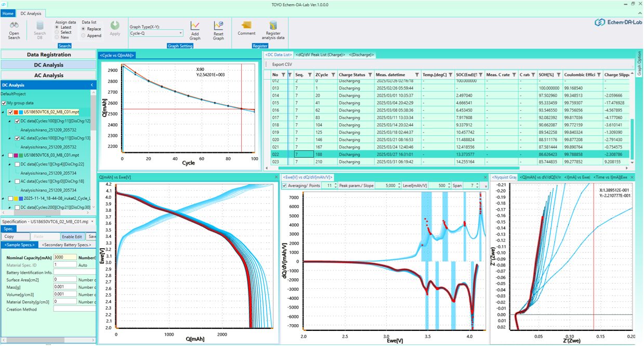Screen dimensions: 644x346
Task: Open the dQ/dV Peak List (Charge) tab
Action: [x=321, y=55]
